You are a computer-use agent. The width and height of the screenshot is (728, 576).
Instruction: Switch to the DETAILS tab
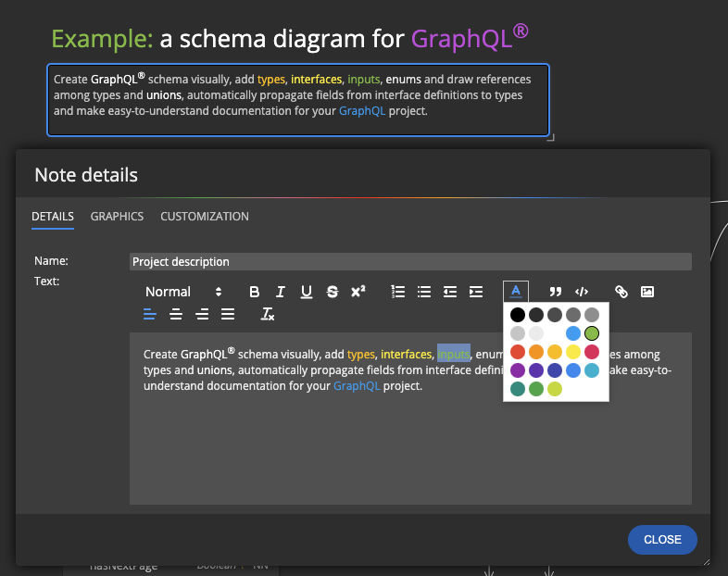coord(53,217)
